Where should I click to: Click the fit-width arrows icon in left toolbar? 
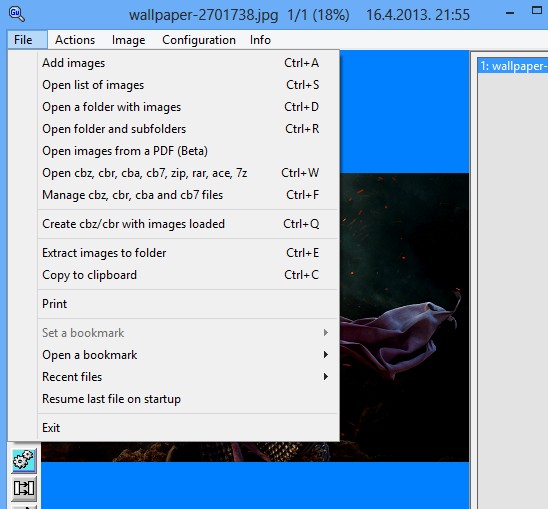[x=24, y=488]
